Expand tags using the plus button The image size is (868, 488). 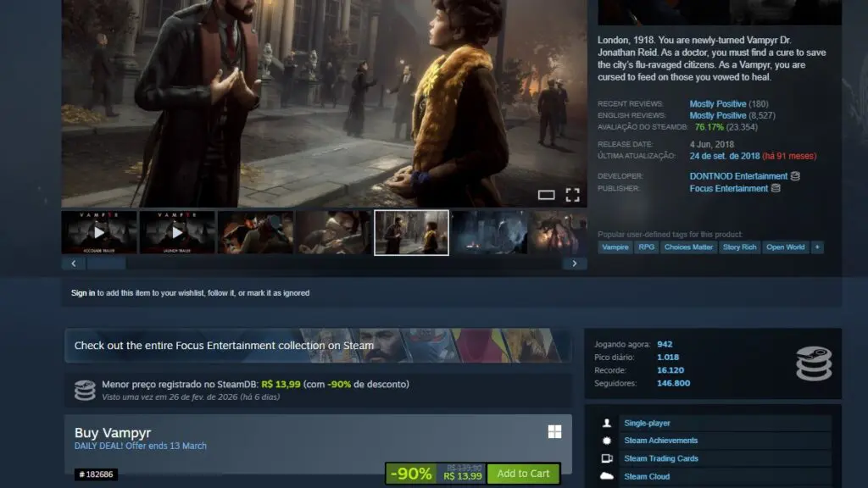coord(815,247)
